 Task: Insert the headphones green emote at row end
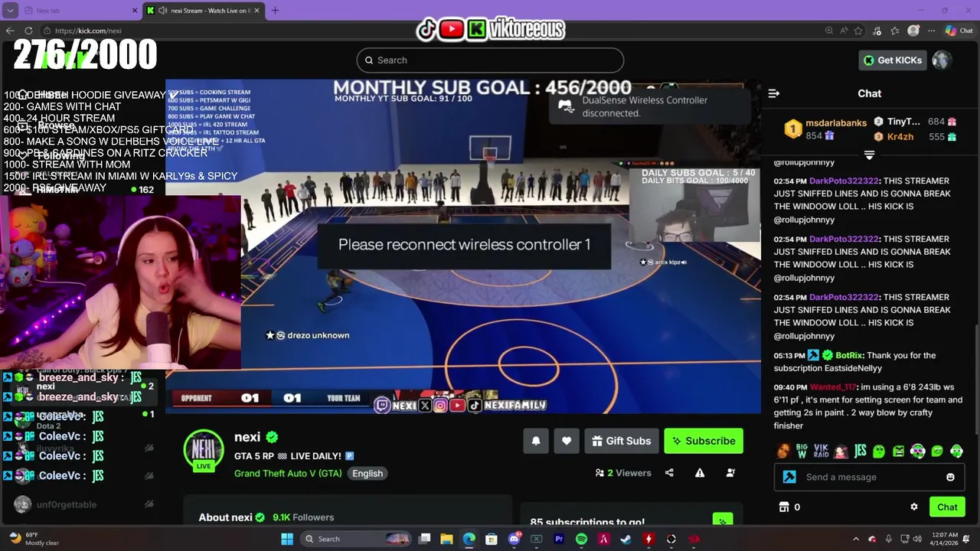click(x=956, y=452)
